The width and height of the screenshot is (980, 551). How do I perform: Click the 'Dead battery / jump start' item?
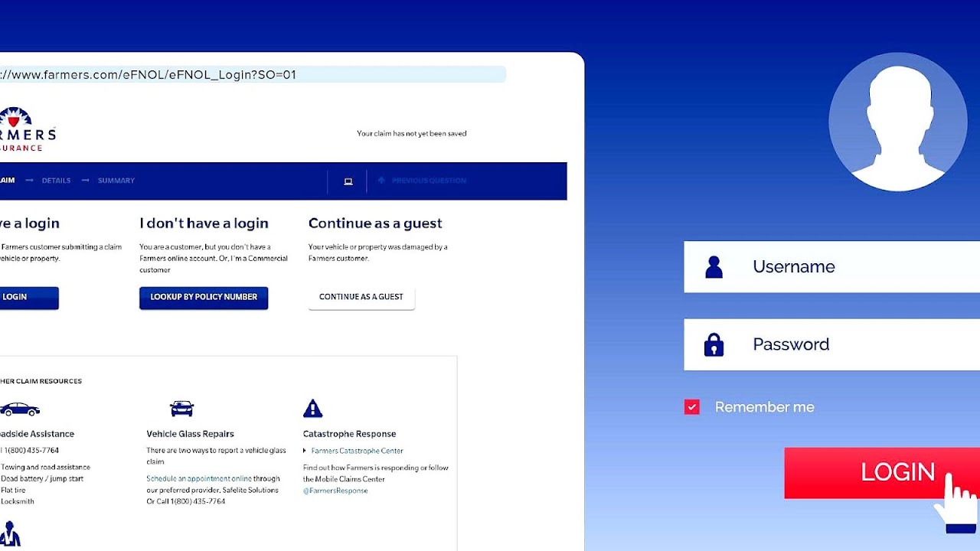click(x=42, y=479)
